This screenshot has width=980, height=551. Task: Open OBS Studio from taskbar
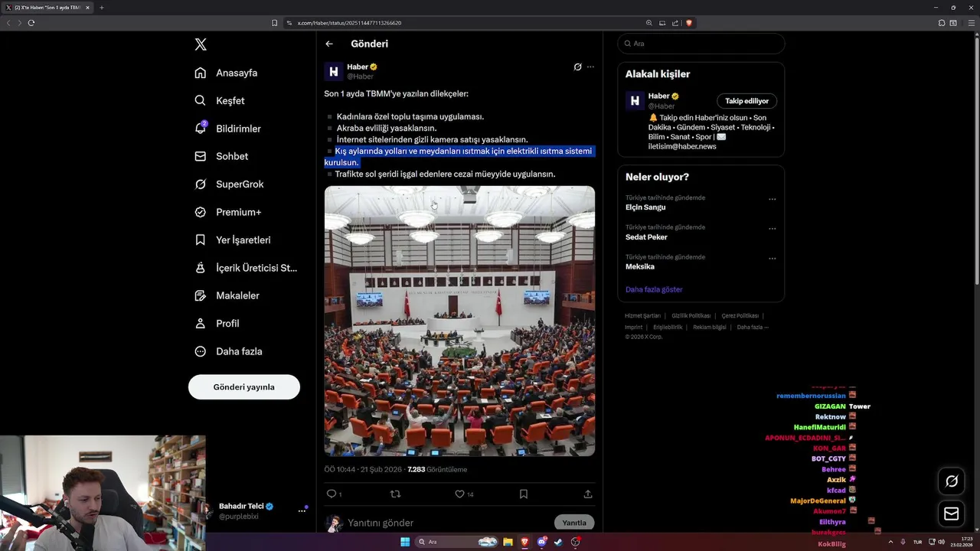pyautogui.click(x=575, y=542)
